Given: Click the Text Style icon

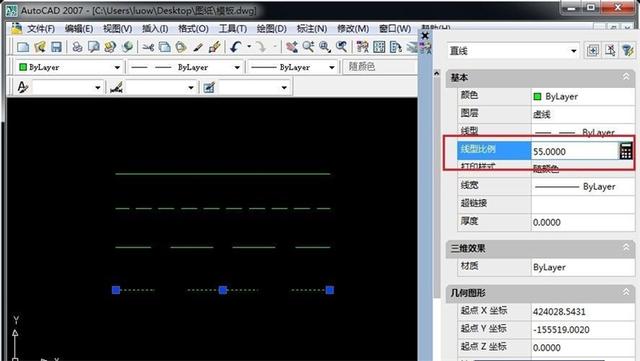Looking at the screenshot, I should (x=22, y=87).
